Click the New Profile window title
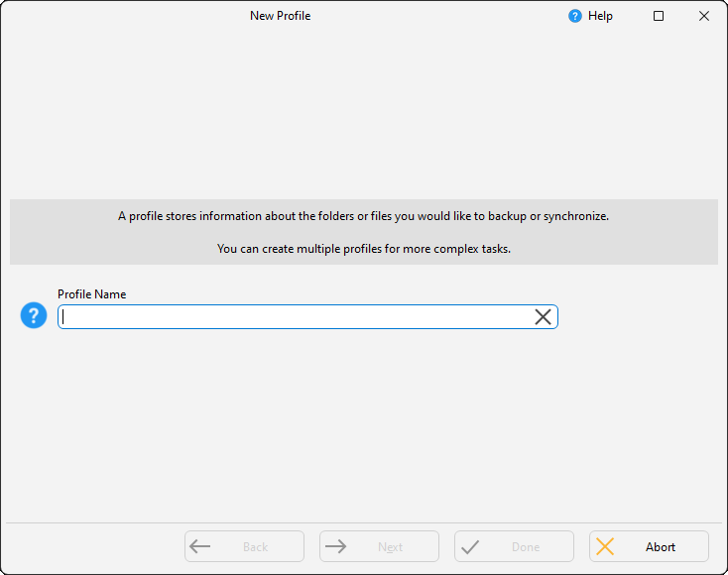The width and height of the screenshot is (728, 575). click(280, 16)
